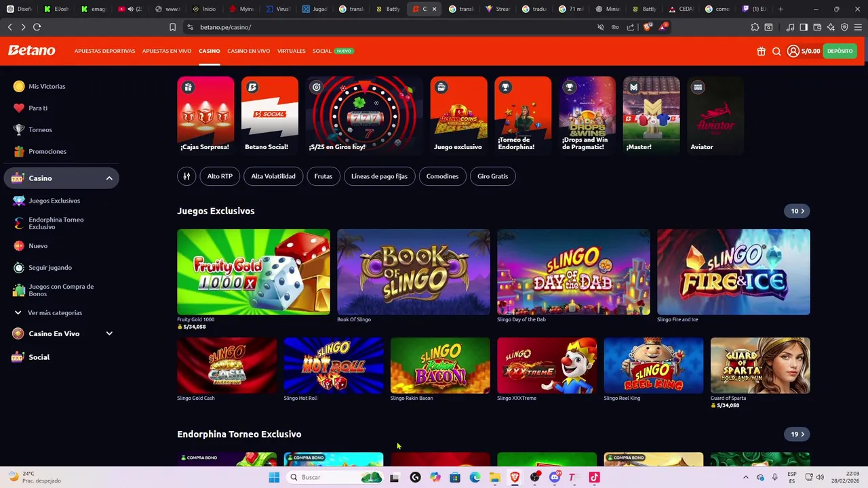Launch Slingo Reel King game

click(654, 365)
